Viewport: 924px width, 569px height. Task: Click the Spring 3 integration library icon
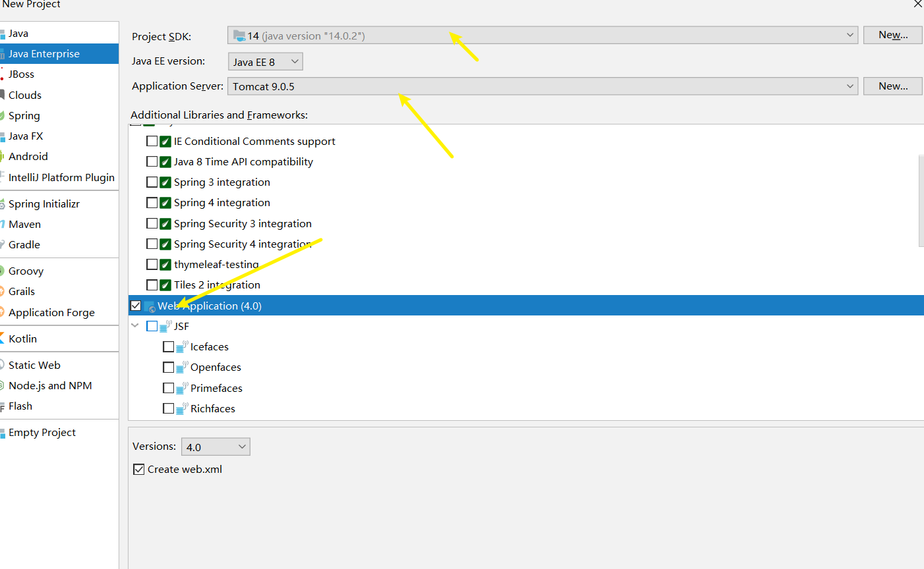coord(165,182)
